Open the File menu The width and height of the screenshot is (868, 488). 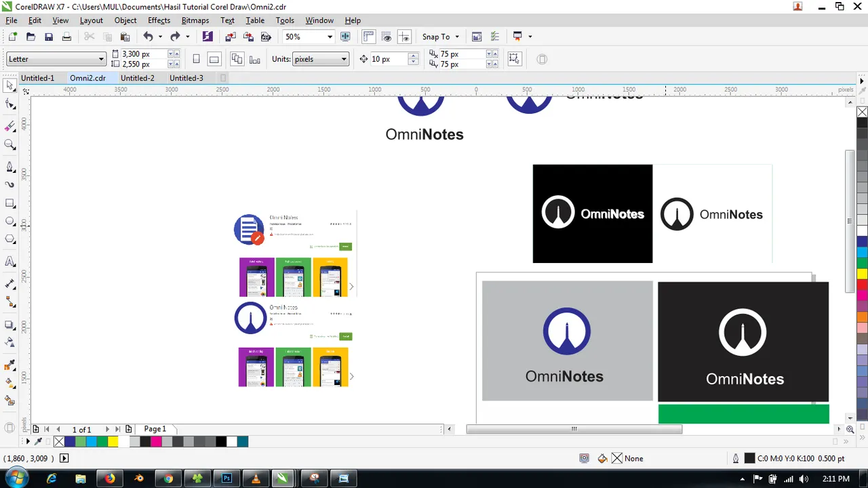[12, 20]
